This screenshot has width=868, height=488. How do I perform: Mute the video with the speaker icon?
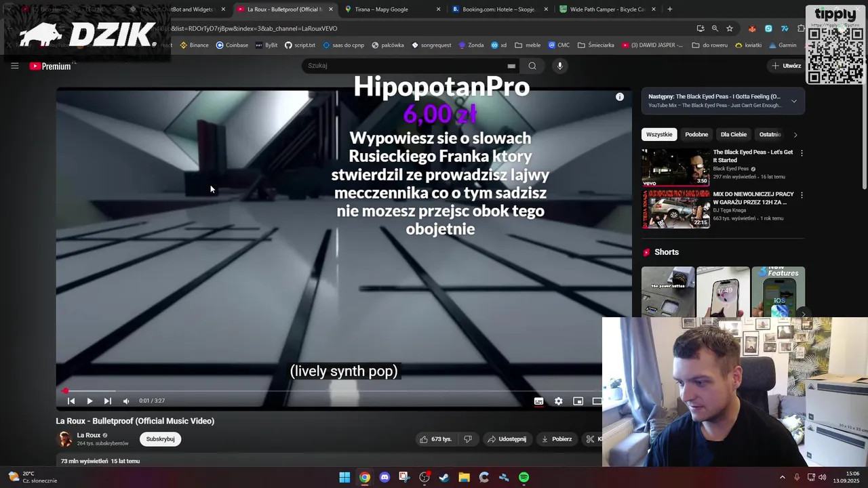126,401
